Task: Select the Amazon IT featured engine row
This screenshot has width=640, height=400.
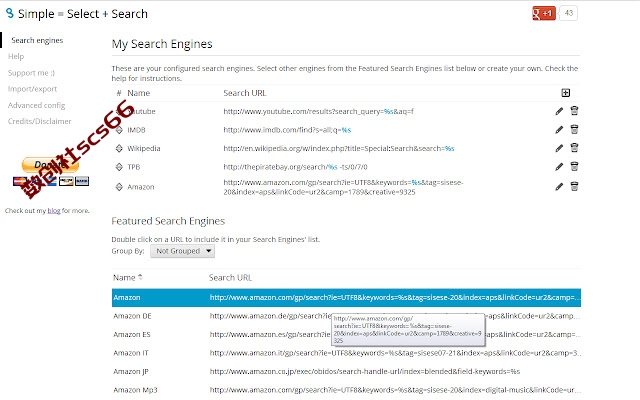Action: click(x=346, y=353)
